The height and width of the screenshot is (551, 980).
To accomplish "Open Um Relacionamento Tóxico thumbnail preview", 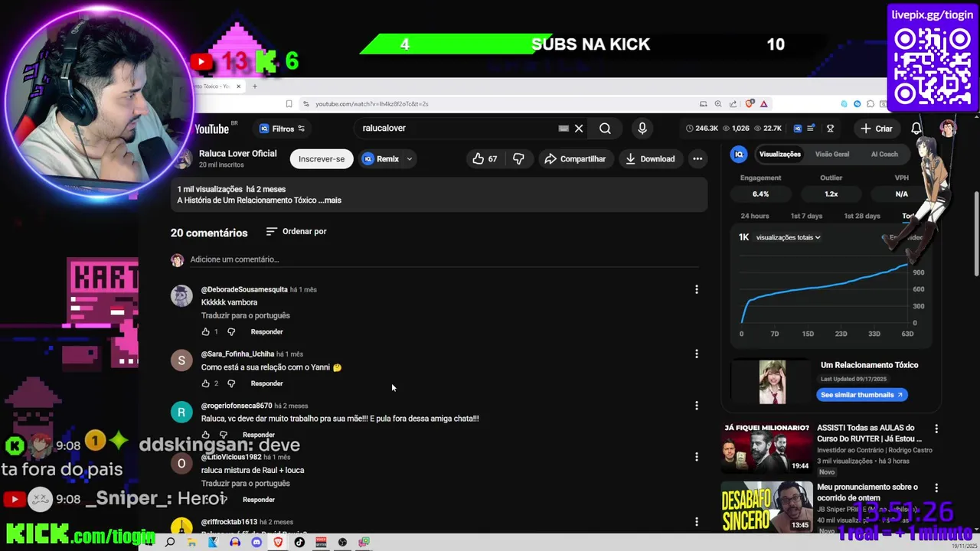I will (773, 382).
